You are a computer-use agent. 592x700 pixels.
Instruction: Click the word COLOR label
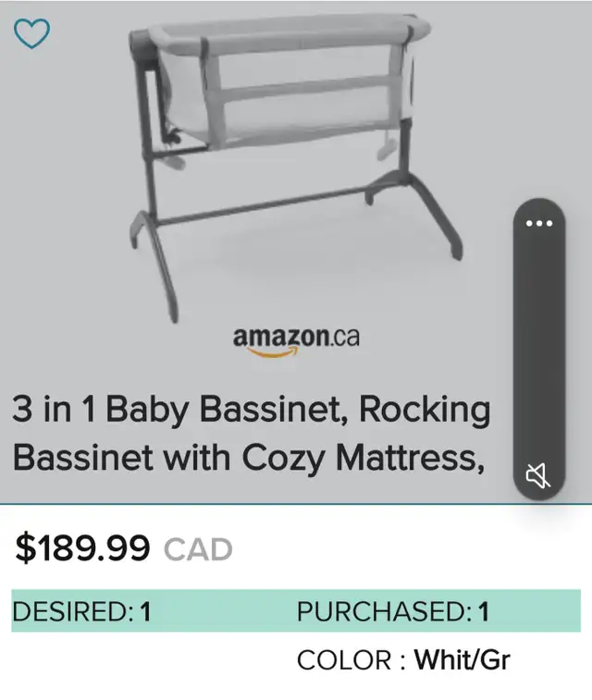[x=344, y=660]
